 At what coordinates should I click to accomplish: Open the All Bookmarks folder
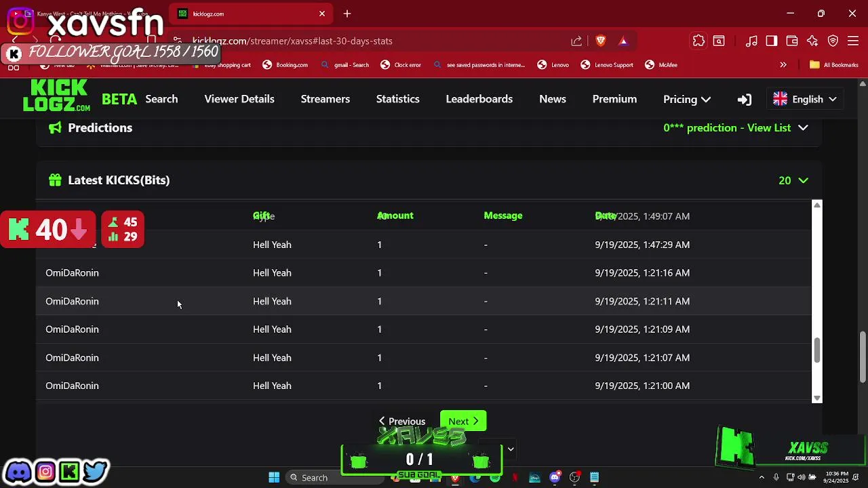(x=833, y=65)
